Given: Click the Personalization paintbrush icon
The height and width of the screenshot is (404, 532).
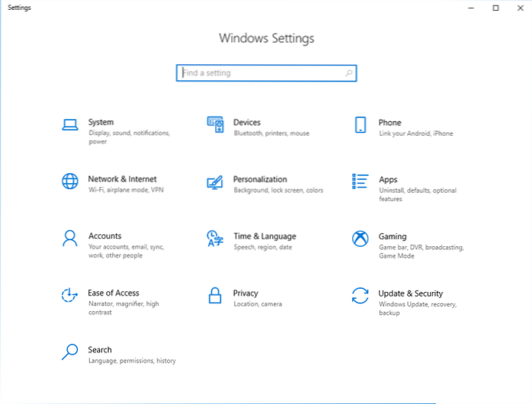Looking at the screenshot, I should (215, 182).
